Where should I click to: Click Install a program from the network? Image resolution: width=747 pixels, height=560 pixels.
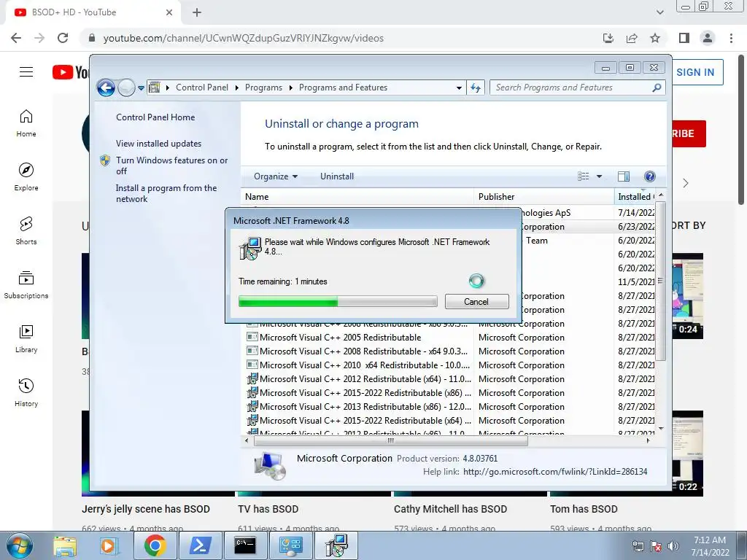tap(166, 193)
